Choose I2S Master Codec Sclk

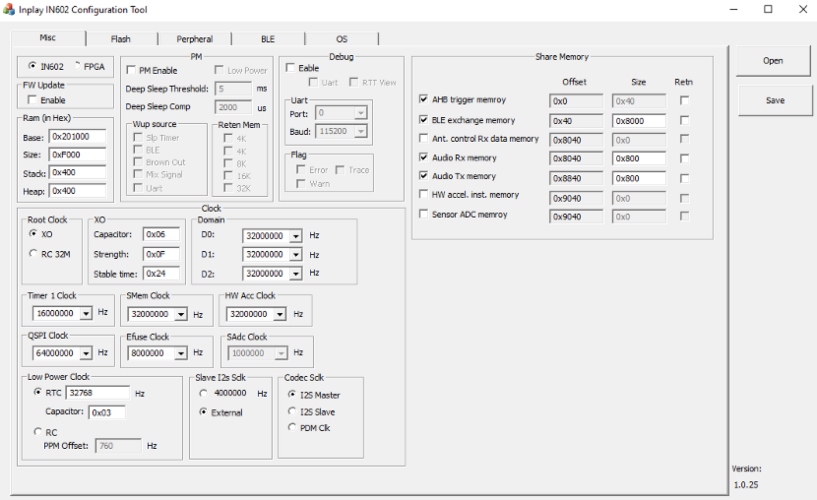coord(292,394)
